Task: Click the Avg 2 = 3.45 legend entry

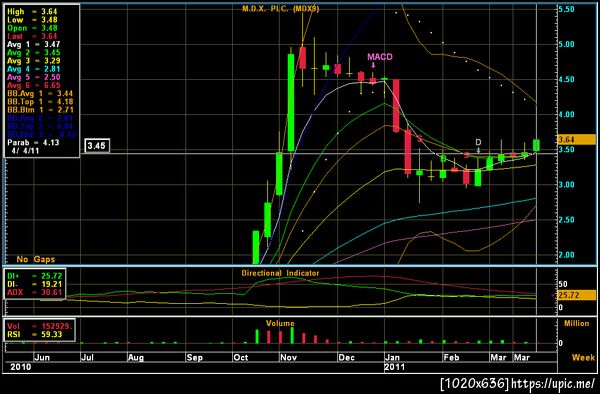Action: (34, 52)
